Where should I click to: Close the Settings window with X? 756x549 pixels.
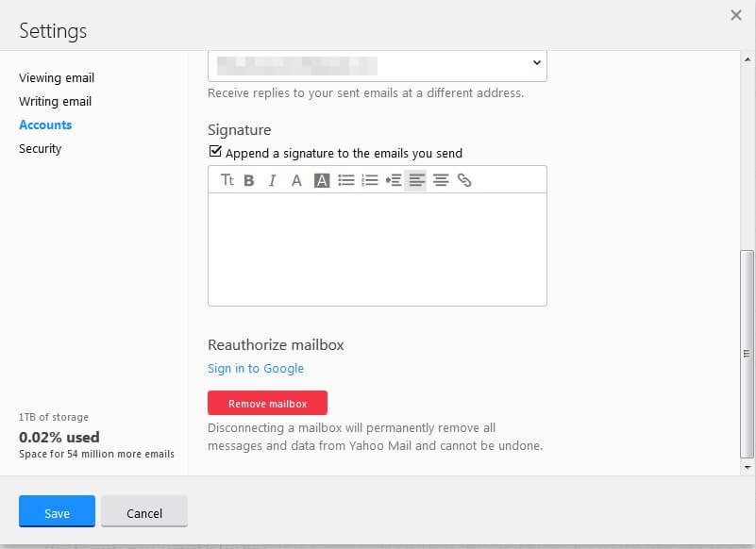(x=736, y=15)
